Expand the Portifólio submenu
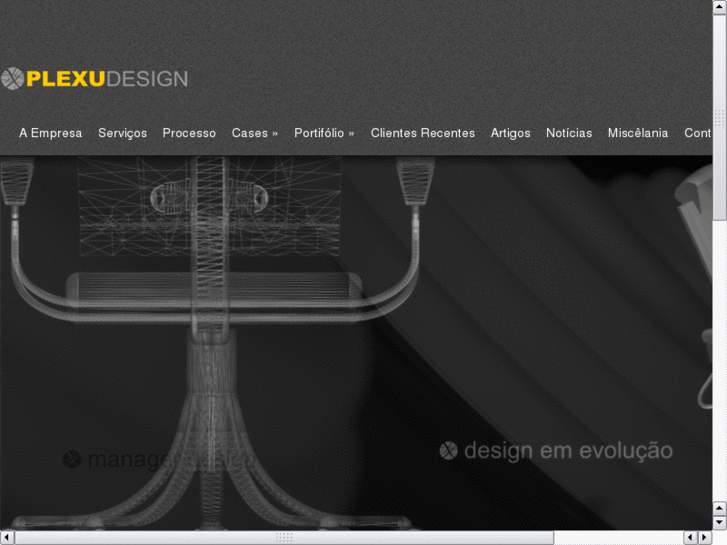The height and width of the screenshot is (545, 727). point(324,133)
